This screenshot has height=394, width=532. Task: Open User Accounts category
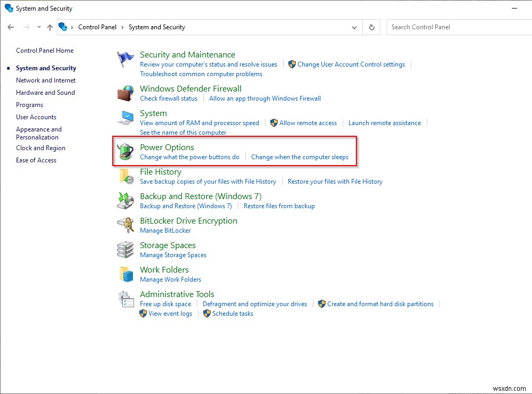[36, 117]
